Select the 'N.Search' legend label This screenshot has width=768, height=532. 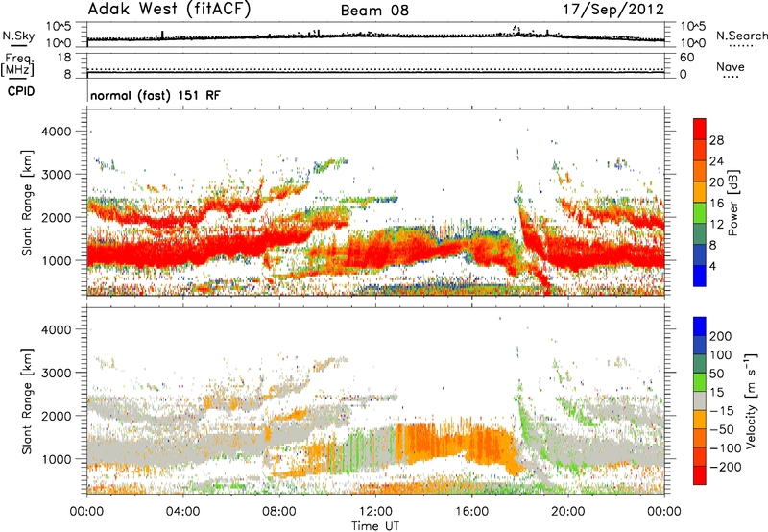[x=741, y=36]
